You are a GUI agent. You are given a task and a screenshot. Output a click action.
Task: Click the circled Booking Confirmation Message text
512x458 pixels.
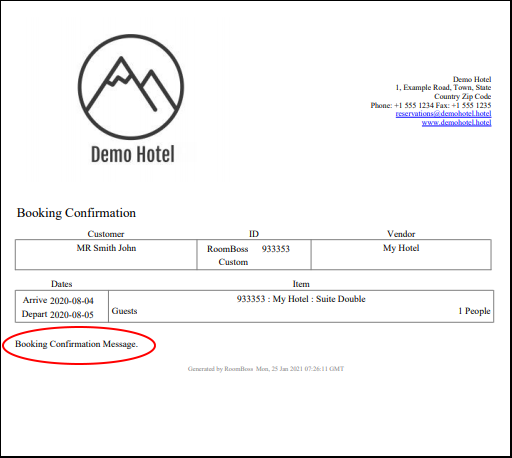coord(76,344)
